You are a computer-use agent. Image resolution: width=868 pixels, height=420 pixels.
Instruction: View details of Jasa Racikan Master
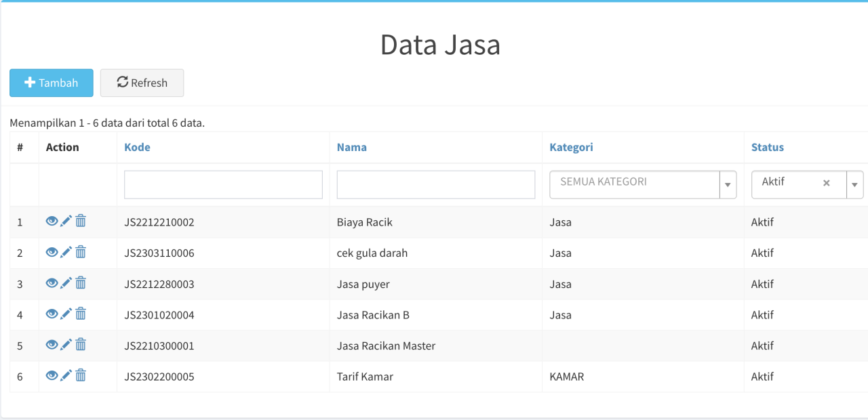[52, 344]
